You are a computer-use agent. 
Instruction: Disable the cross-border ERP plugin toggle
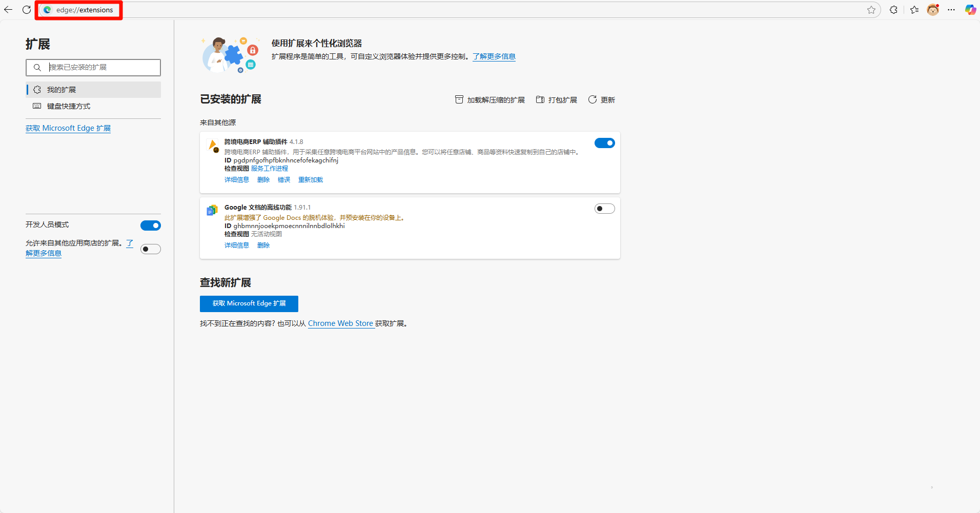tap(605, 143)
